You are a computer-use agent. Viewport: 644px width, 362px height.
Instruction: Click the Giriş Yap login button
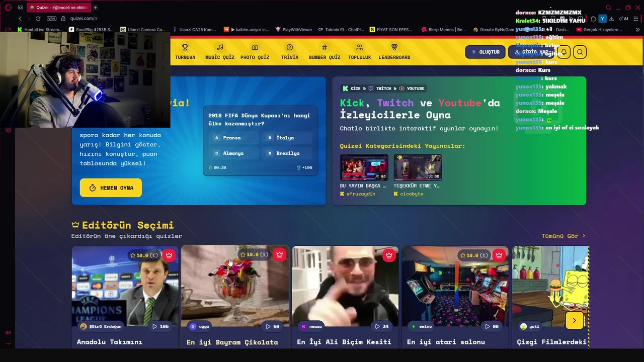click(531, 52)
